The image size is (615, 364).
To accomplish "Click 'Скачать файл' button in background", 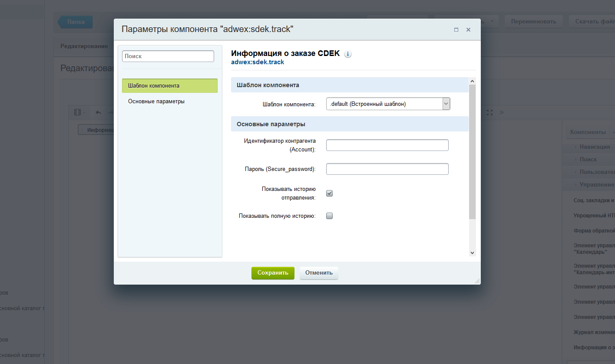I will [x=592, y=21].
